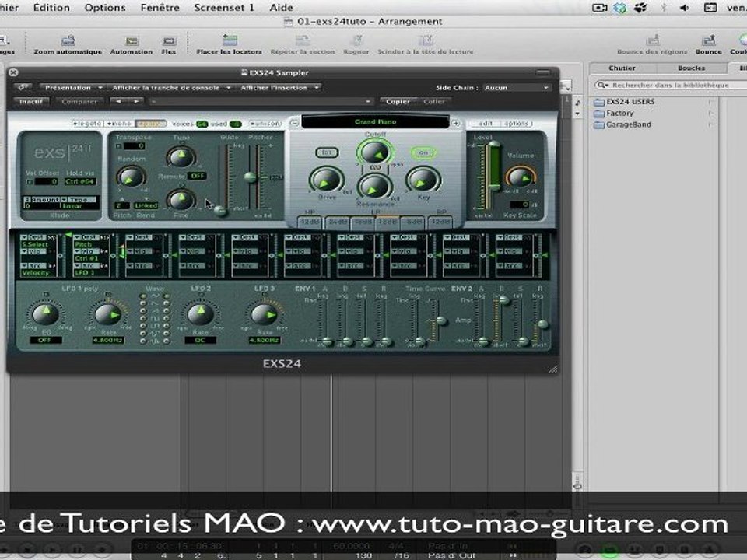
Task: Click the LFO 1 Rate knob
Action: (107, 314)
